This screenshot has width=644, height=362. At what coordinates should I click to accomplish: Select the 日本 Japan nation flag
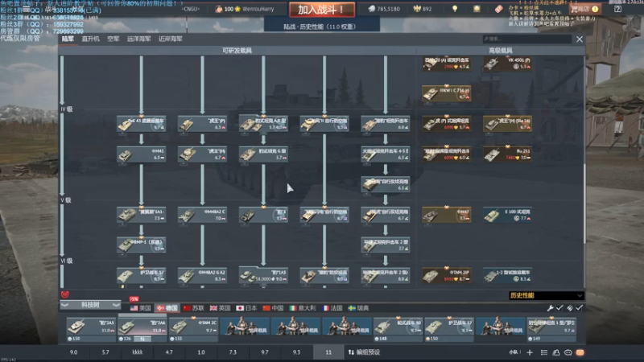click(x=246, y=308)
